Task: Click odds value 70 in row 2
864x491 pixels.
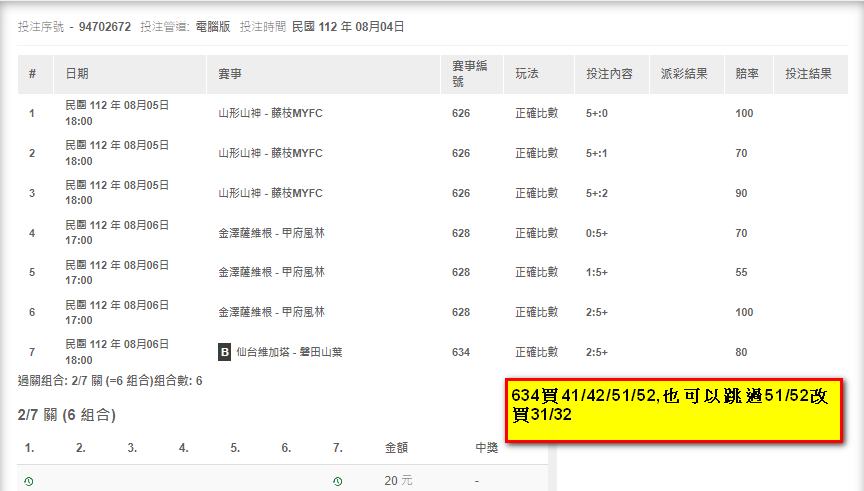Action: tap(741, 153)
